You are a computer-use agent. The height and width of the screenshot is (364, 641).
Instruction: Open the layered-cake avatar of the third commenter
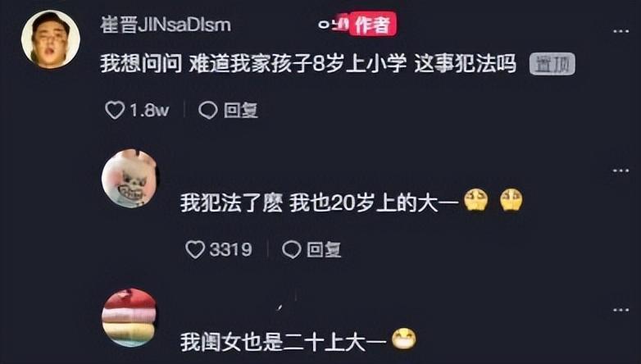(x=130, y=318)
